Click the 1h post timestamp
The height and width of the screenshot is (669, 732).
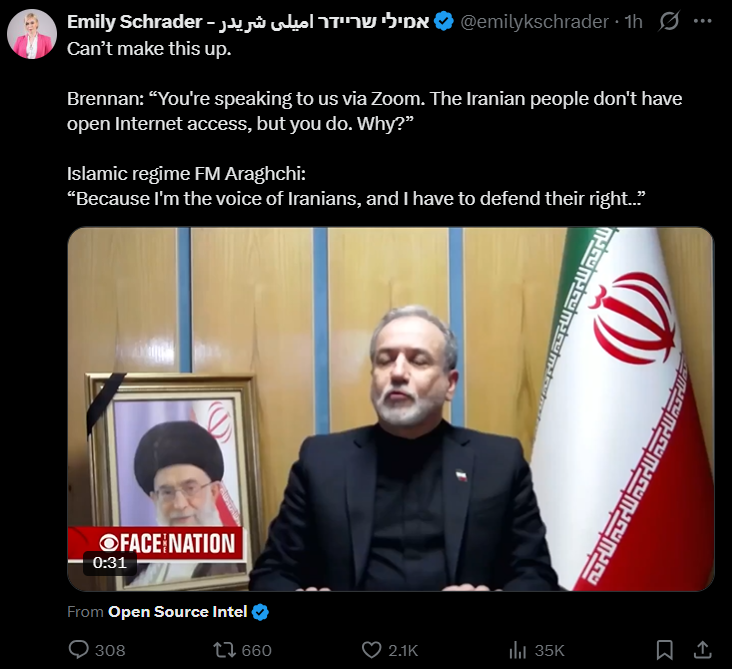[634, 21]
